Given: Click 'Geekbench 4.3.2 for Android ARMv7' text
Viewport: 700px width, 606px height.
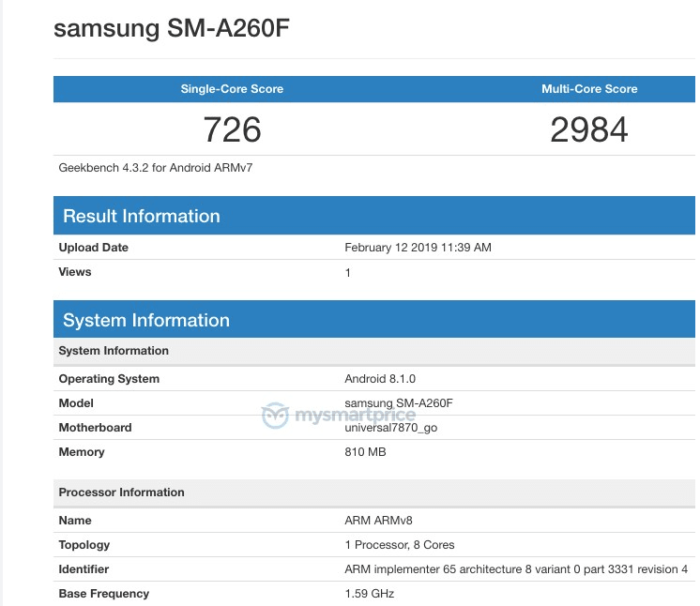Looking at the screenshot, I should (x=156, y=168).
